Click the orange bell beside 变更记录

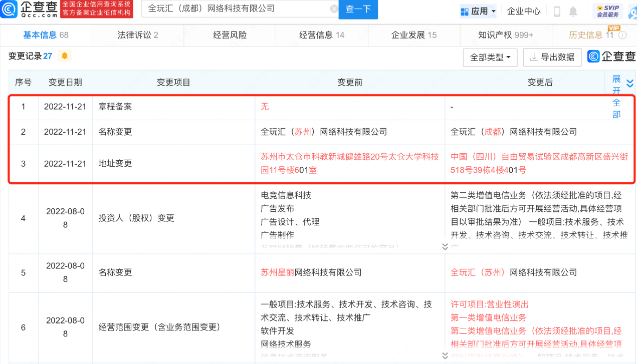pyautogui.click(x=65, y=56)
